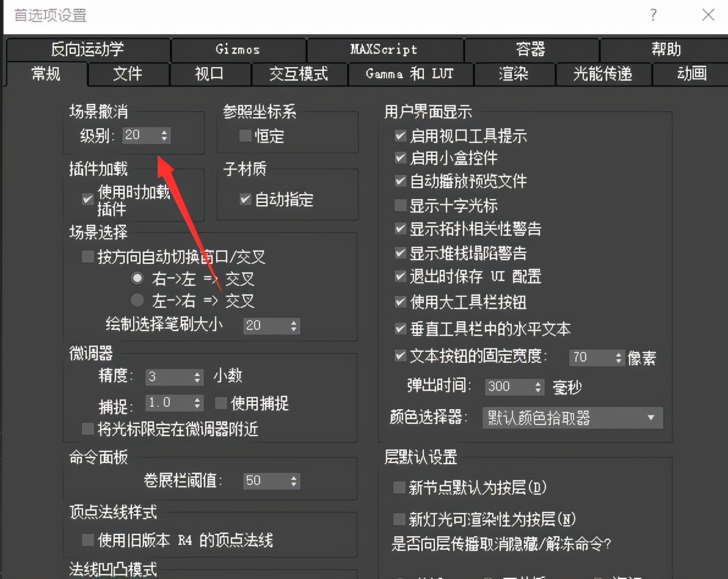
Task: Click the help question mark button
Action: coord(653,15)
